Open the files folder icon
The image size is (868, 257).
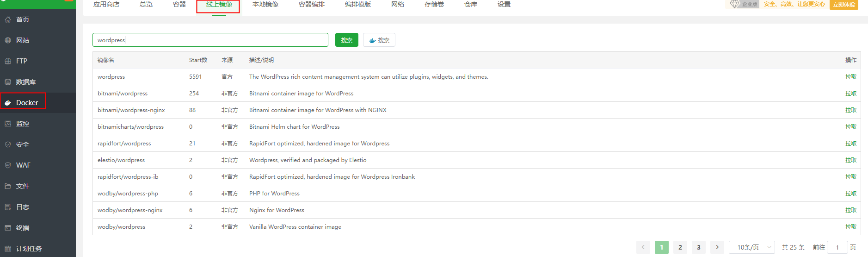[x=8, y=186]
